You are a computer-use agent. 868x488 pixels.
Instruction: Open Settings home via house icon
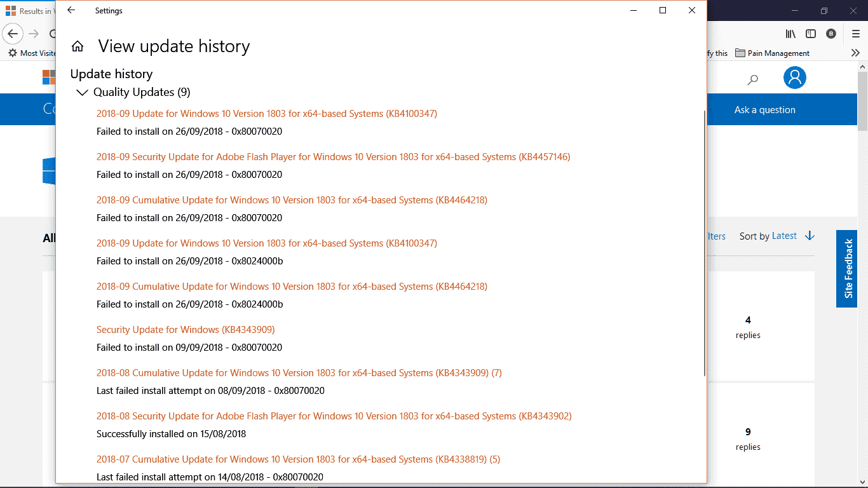pos(78,46)
